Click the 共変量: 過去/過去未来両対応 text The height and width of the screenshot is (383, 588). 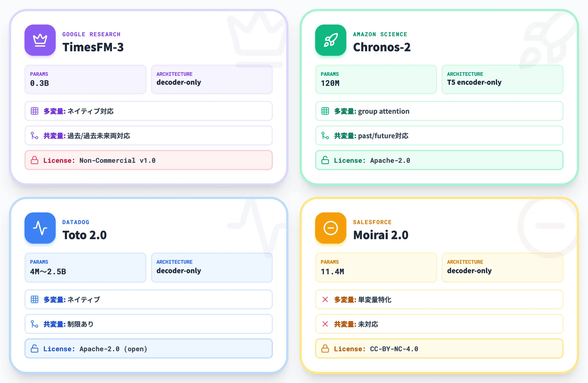pyautogui.click(x=87, y=136)
